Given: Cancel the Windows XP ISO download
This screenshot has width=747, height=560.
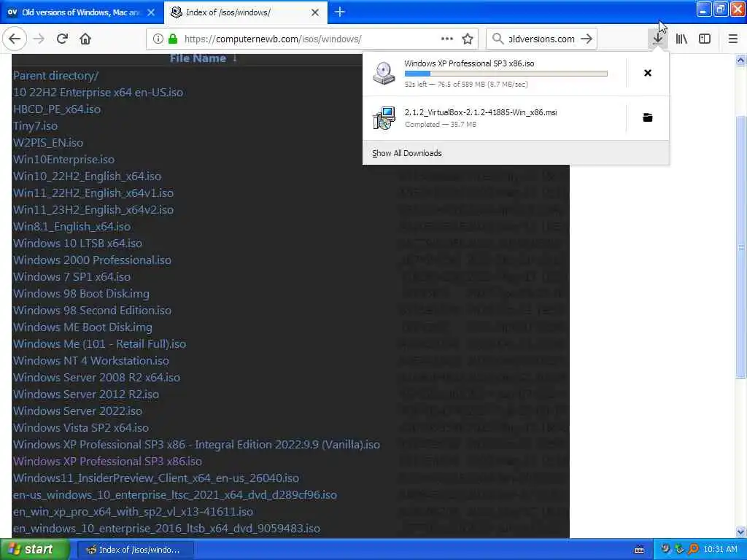Looking at the screenshot, I should click(648, 73).
